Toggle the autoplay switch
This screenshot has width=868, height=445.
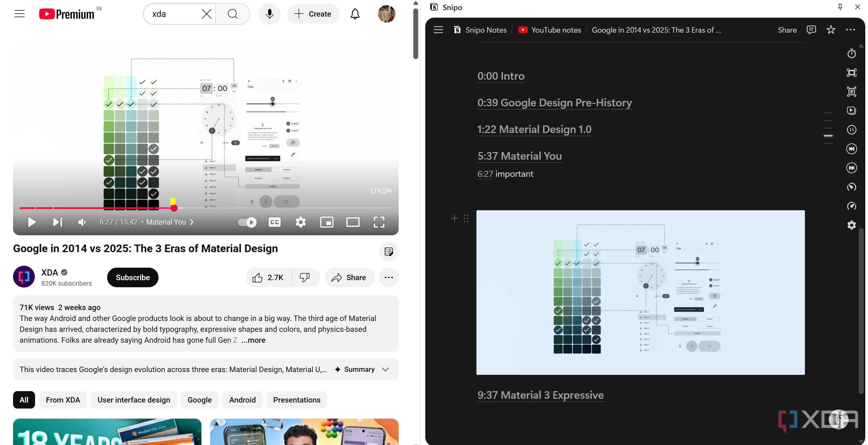coord(247,222)
